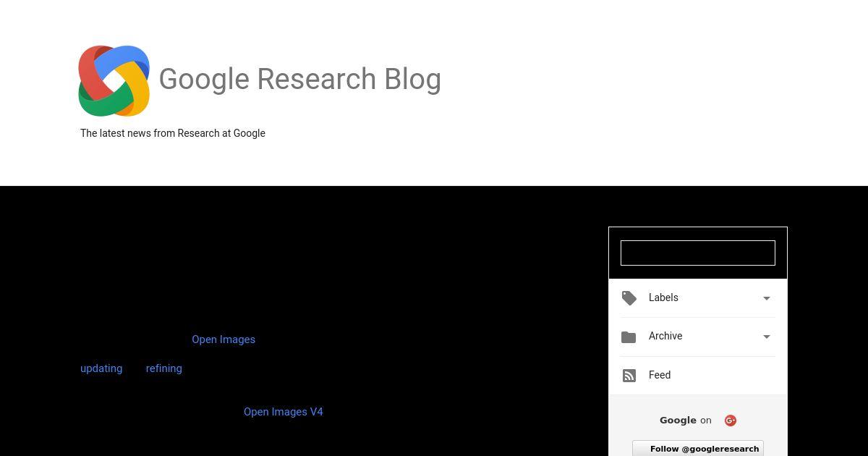
Task: Follow the updating link
Action: click(101, 368)
